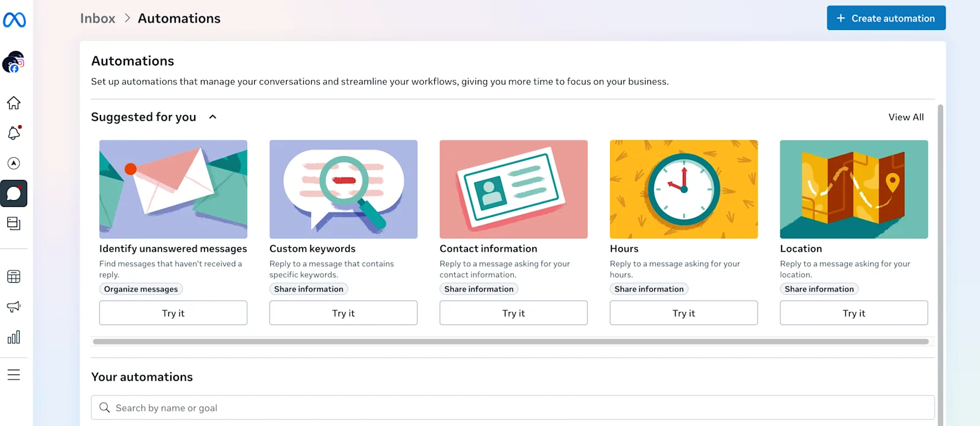
Task: Click Share information tag under Location
Action: (x=819, y=289)
